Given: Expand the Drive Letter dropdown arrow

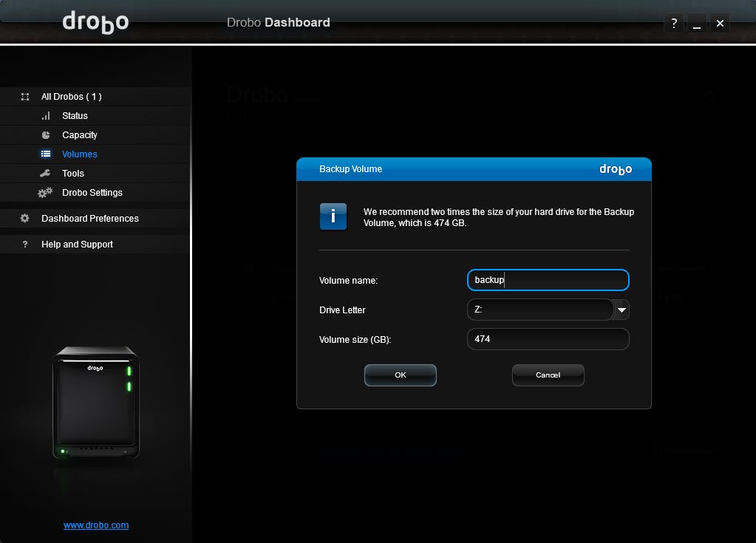Looking at the screenshot, I should point(622,310).
